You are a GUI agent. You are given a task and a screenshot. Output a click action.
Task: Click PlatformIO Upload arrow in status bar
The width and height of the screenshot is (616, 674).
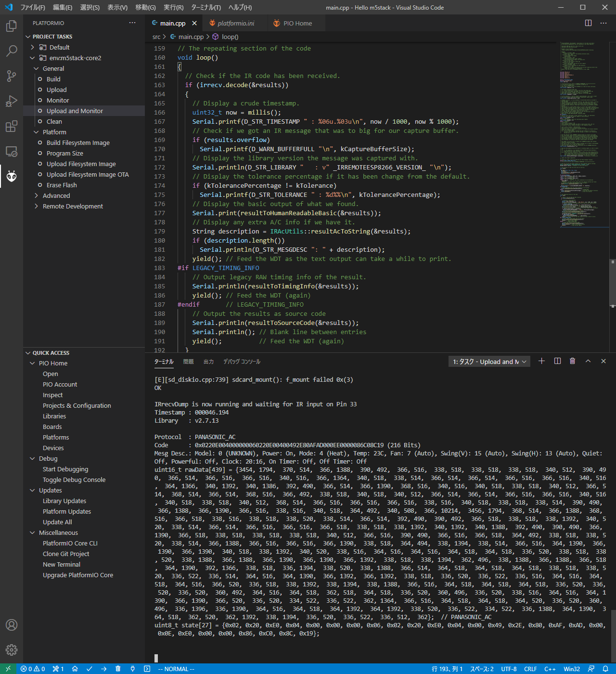(x=104, y=669)
